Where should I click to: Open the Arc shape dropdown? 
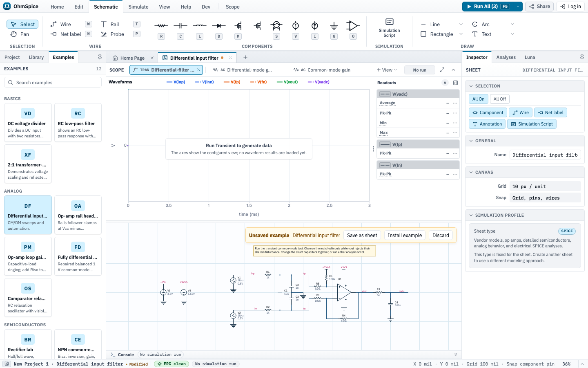tap(512, 24)
